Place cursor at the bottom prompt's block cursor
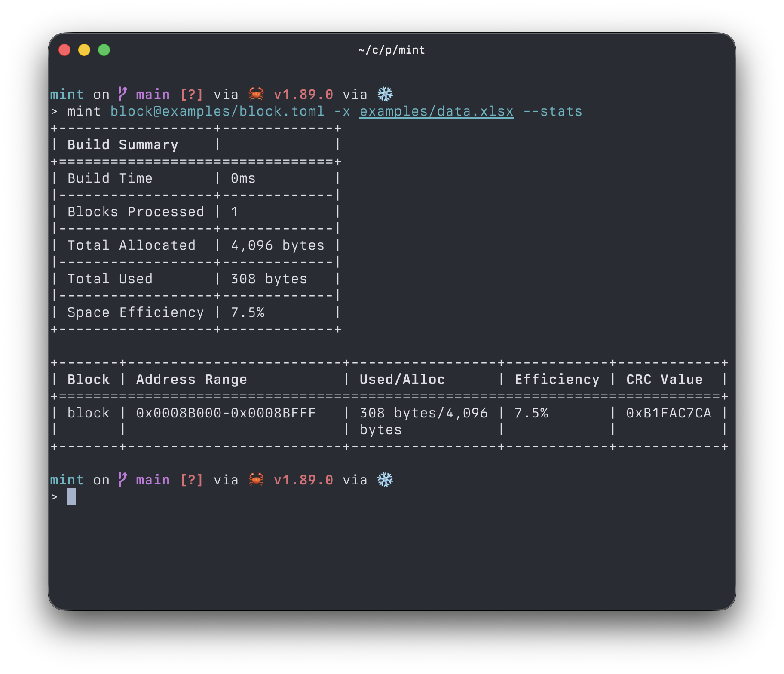The height and width of the screenshot is (674, 784). [x=71, y=496]
